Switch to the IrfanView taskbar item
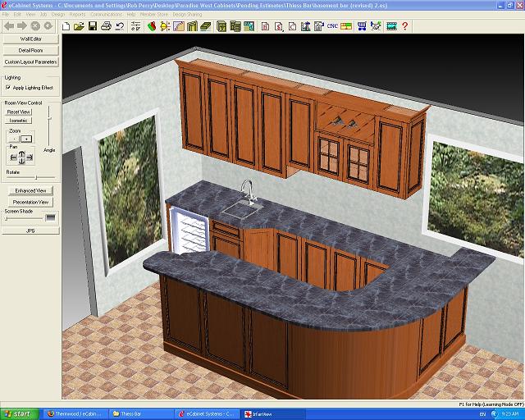The width and height of the screenshot is (525, 420). click(x=273, y=414)
